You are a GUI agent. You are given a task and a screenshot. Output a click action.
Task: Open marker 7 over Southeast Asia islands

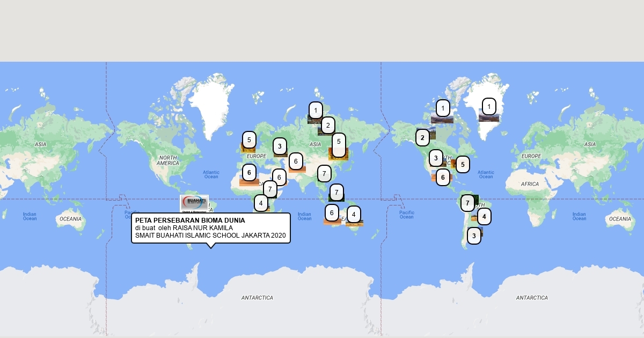pos(336,192)
